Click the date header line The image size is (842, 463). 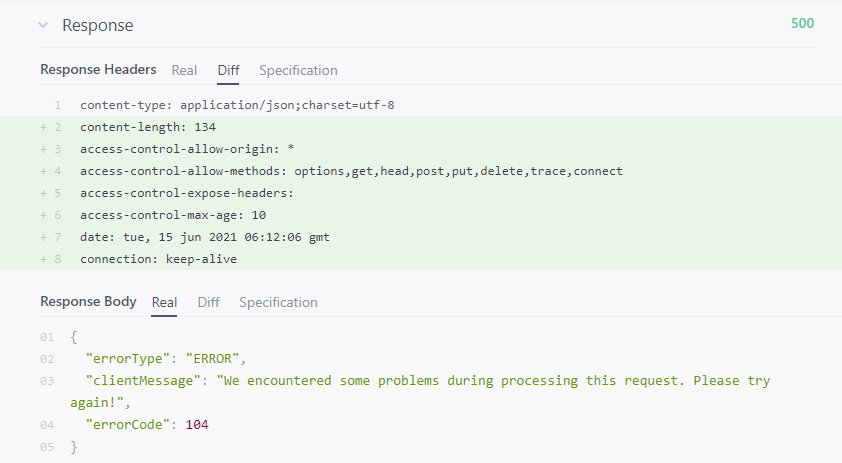(x=204, y=237)
